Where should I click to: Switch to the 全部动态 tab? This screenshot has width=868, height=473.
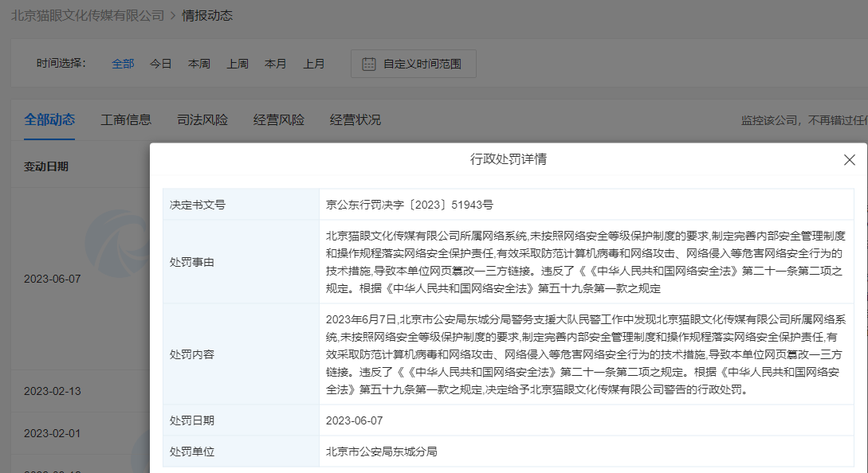tap(49, 119)
